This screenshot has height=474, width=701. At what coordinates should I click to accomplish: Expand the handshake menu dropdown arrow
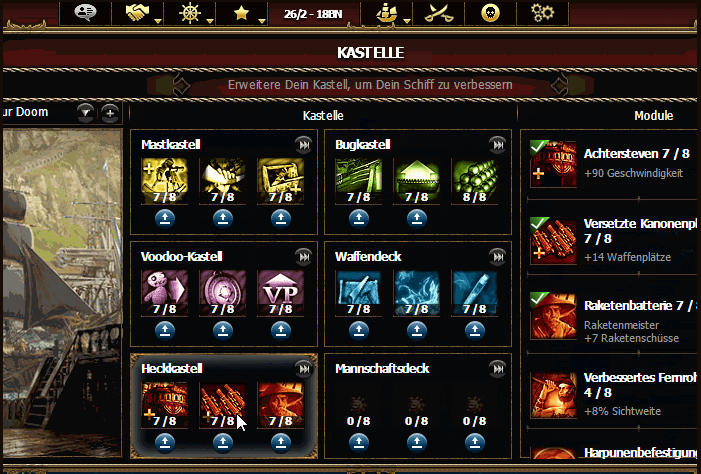(157, 21)
